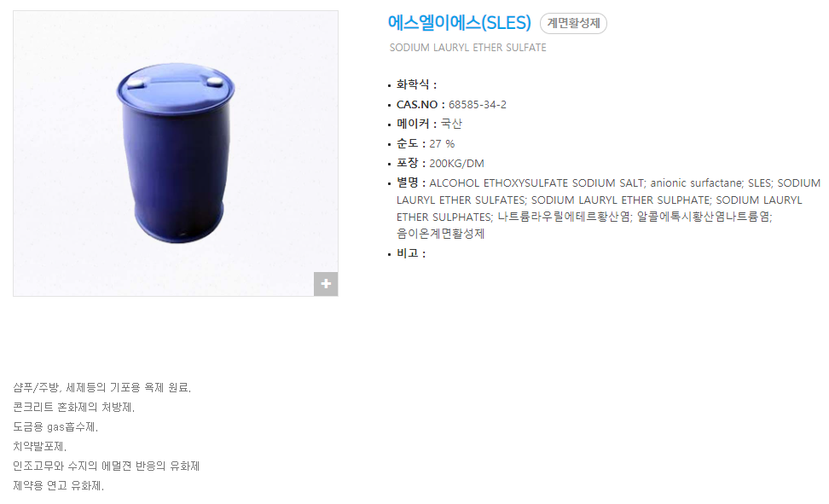The image size is (829, 504).
Task: Click the 메이커 value 국산
Action: 451,124
